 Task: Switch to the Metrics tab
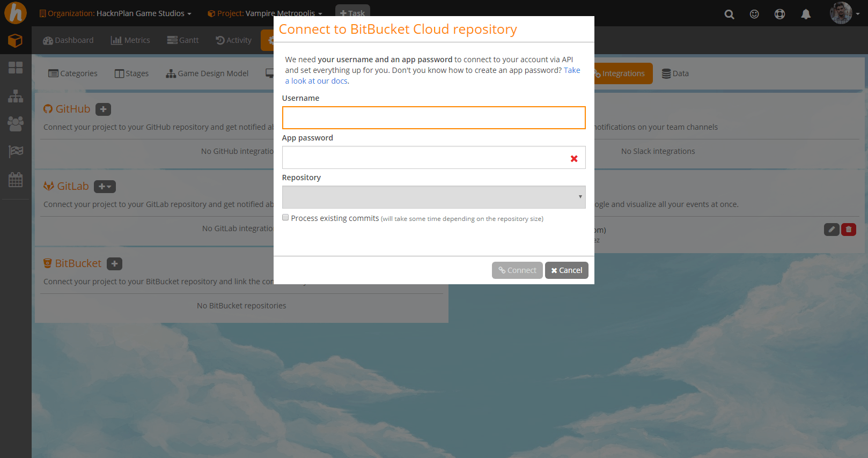click(130, 40)
